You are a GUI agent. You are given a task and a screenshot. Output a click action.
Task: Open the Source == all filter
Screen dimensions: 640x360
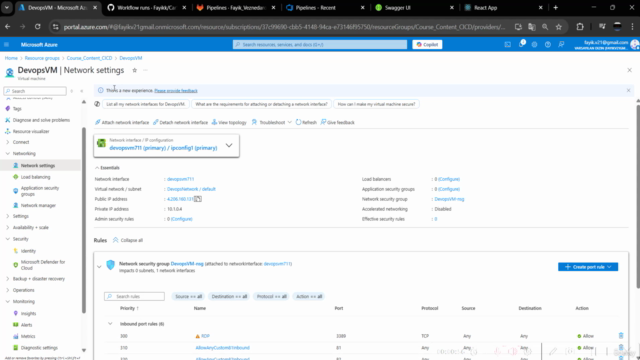pos(188,296)
